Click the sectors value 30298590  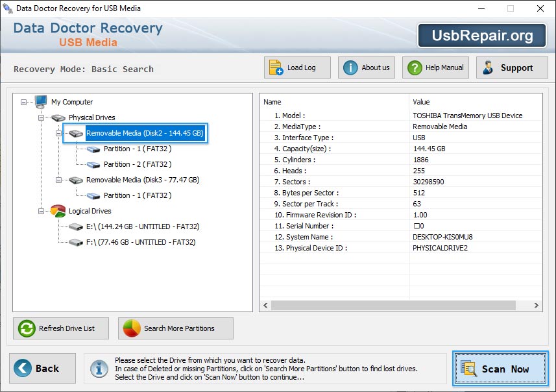pos(428,182)
